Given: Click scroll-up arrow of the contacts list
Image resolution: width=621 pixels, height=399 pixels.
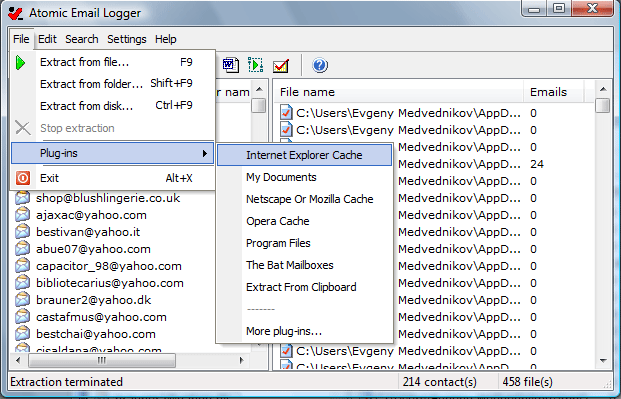Looking at the screenshot, I should click(259, 89).
